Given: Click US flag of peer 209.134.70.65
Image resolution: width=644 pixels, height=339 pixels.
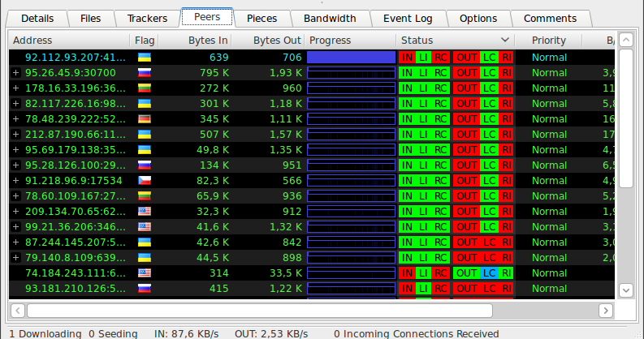Looking at the screenshot, I should click(x=145, y=211).
